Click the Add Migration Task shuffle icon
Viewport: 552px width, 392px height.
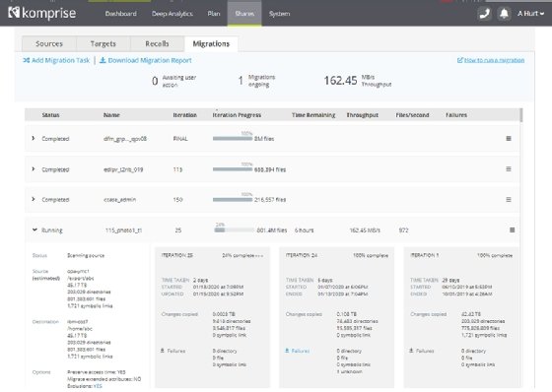click(26, 60)
